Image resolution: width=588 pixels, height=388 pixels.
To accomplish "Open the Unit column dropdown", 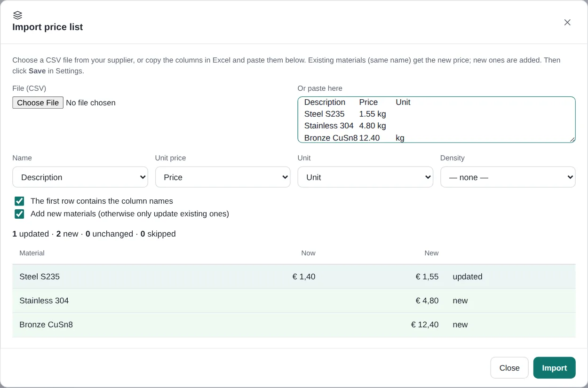I will click(365, 177).
